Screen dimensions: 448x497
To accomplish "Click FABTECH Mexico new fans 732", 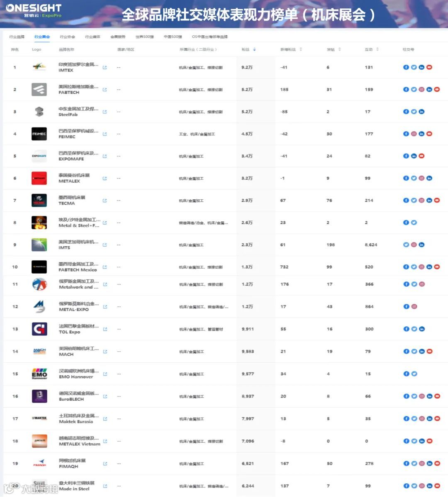I will [x=284, y=267].
